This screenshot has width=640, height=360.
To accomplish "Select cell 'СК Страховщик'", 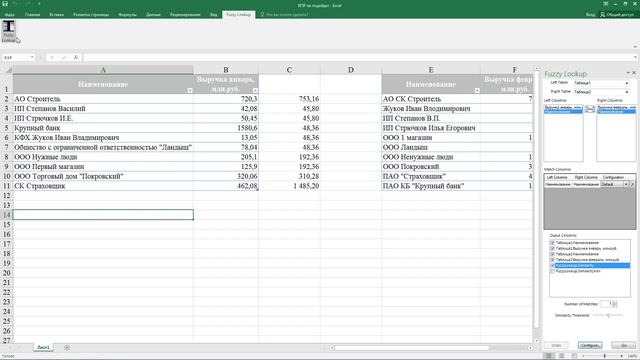I will [103, 186].
